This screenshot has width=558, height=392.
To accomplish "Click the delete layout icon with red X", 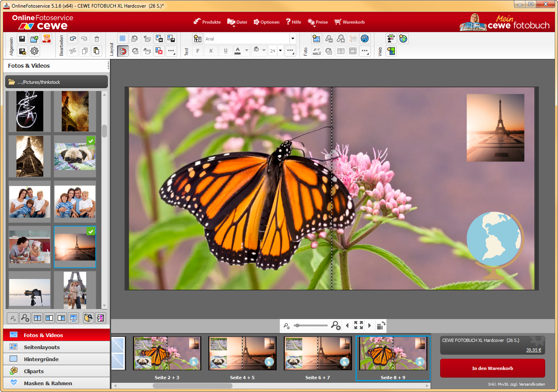I will 159,51.
